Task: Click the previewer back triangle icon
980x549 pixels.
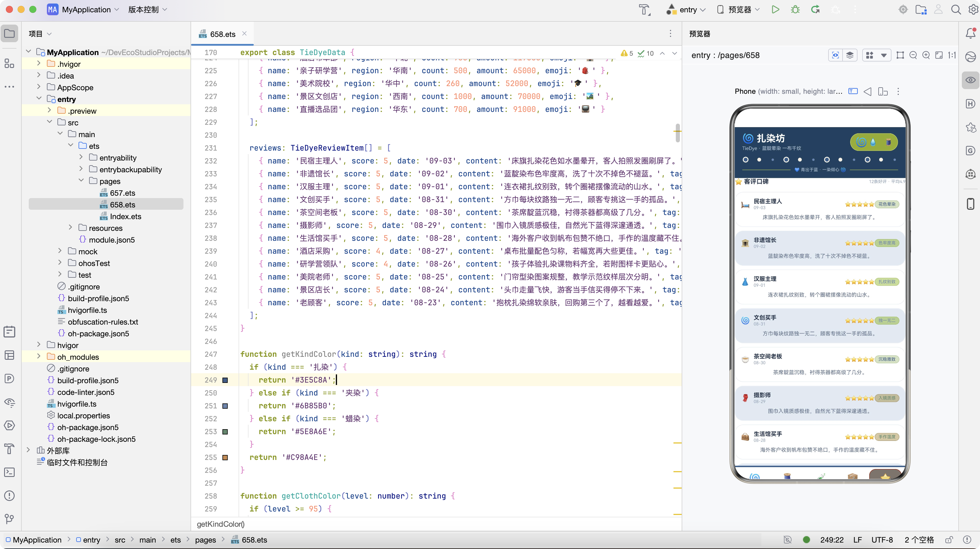Action: [867, 92]
